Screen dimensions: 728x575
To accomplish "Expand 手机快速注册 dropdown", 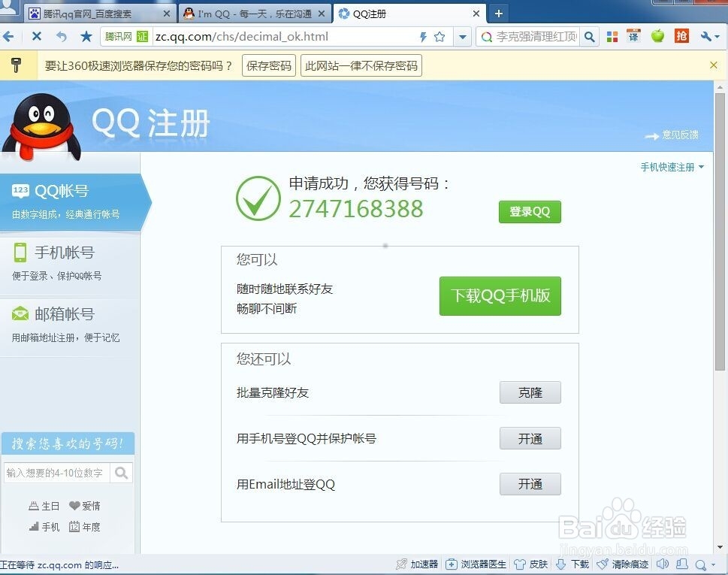I will pyautogui.click(x=672, y=167).
